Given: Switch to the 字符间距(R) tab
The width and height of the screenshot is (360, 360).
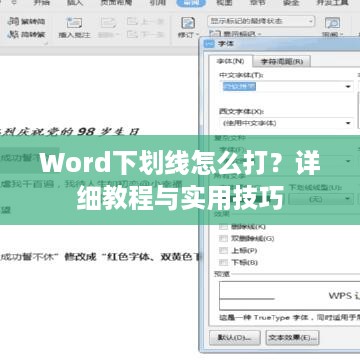Looking at the screenshot, I should [x=282, y=62].
